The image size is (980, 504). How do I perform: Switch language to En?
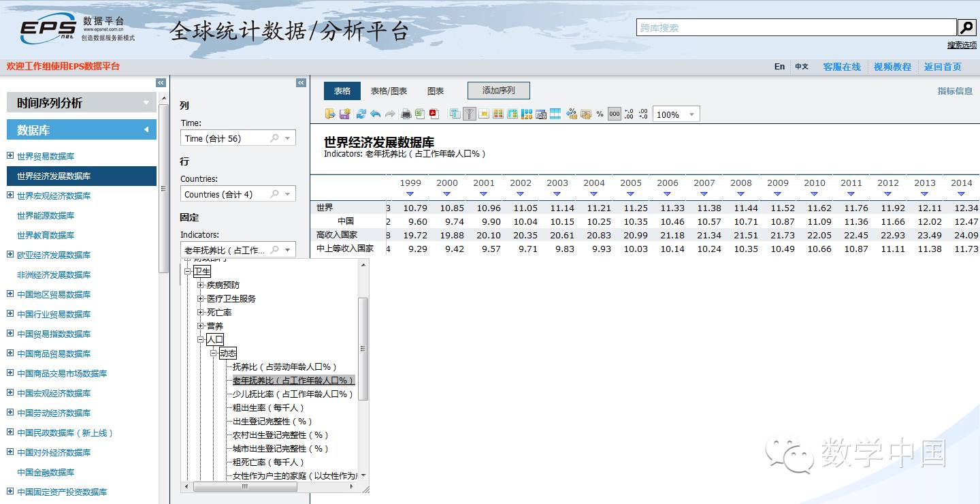tap(779, 67)
